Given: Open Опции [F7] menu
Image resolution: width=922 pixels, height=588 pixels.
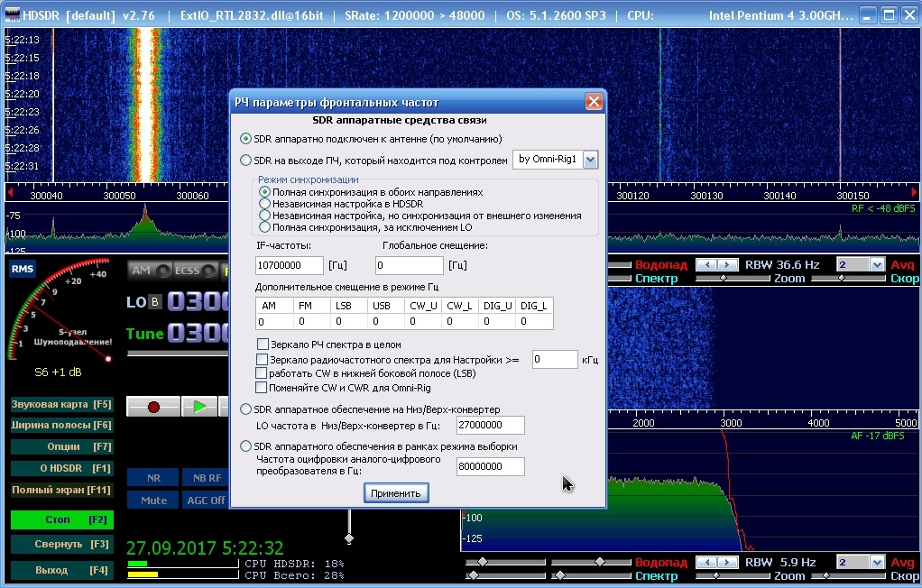Looking at the screenshot, I should pyautogui.click(x=61, y=447).
